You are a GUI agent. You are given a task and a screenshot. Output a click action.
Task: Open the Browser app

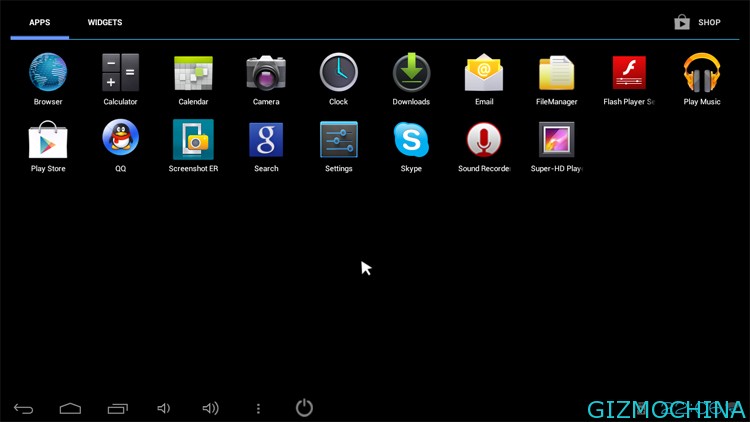(x=48, y=74)
